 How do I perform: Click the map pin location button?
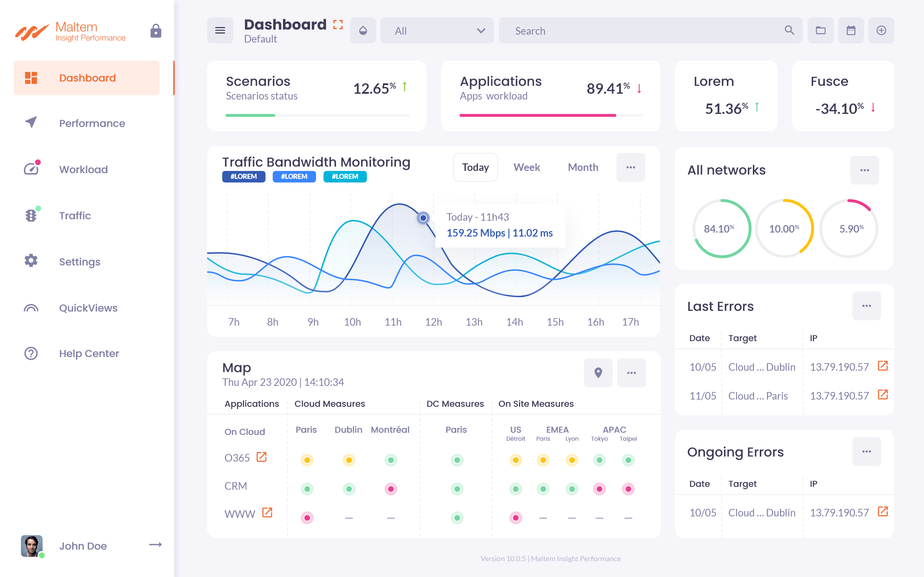pyautogui.click(x=598, y=373)
